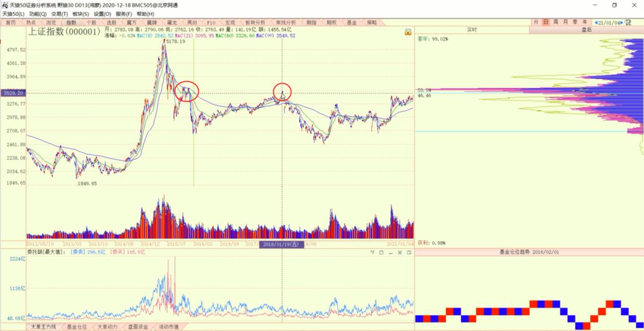The width and height of the screenshot is (644, 331).
Task: Open the 帮助(H) menu
Action: point(145,14)
